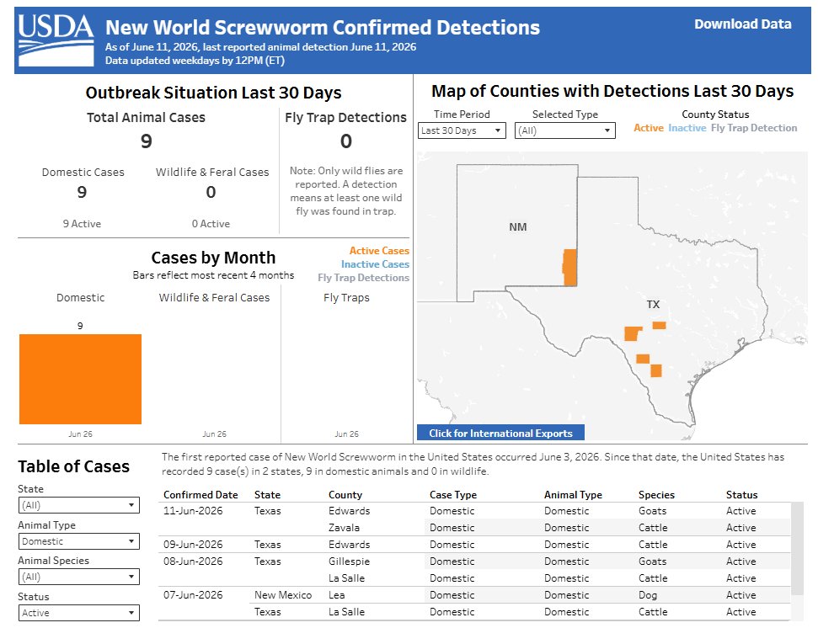Open the Status filter dropdown
Viewport: 818px width, 644px height.
(x=79, y=613)
